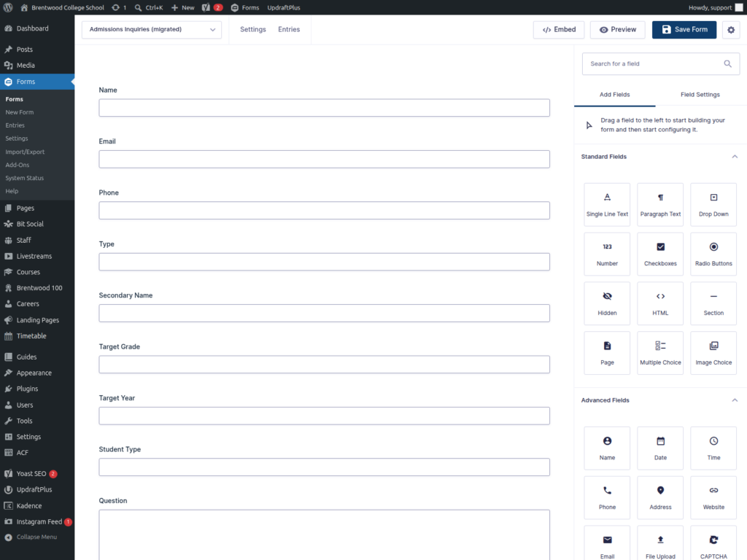This screenshot has height=560, width=747.
Task: Add the Image Choice field
Action: (x=713, y=353)
